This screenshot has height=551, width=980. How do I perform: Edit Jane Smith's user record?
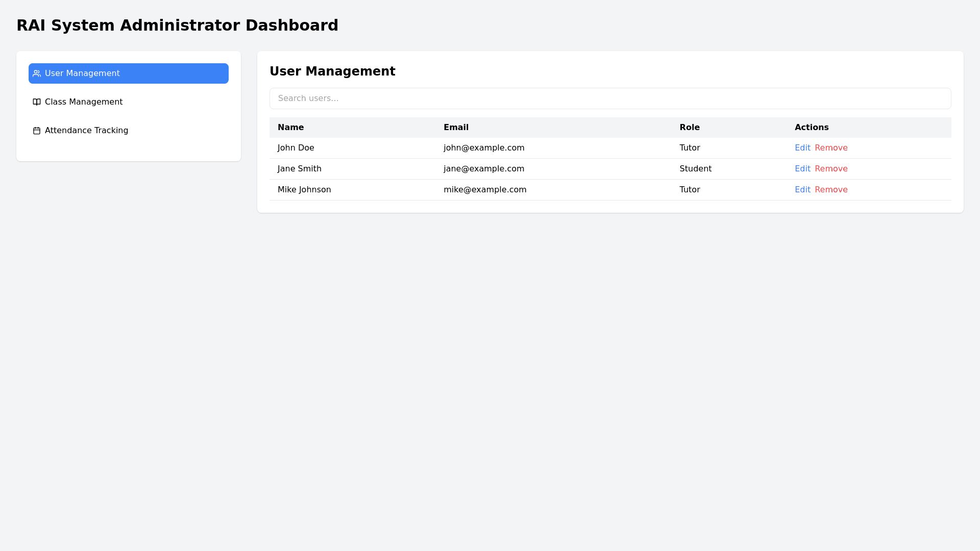[802, 169]
